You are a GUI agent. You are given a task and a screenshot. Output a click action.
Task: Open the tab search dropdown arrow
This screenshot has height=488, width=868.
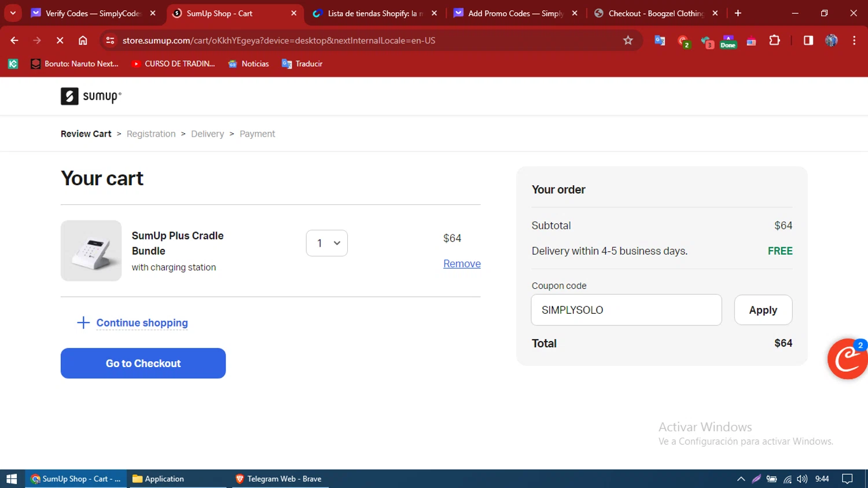(x=13, y=13)
